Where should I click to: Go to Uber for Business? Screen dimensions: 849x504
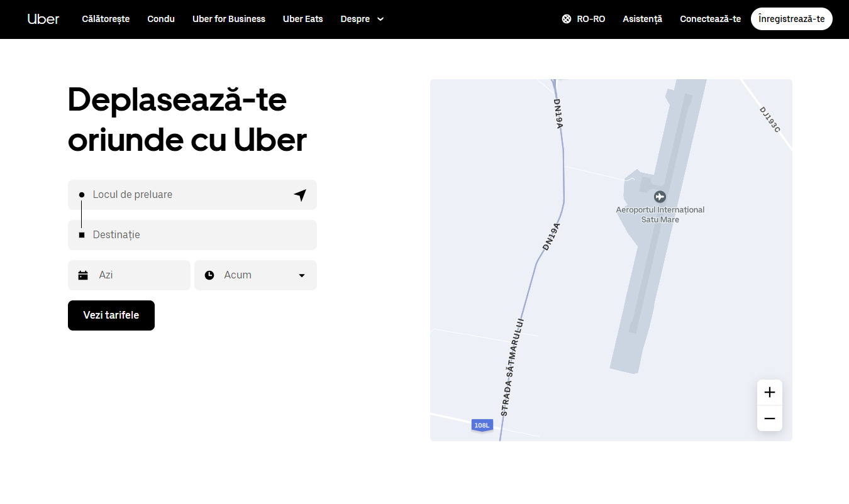pos(229,19)
